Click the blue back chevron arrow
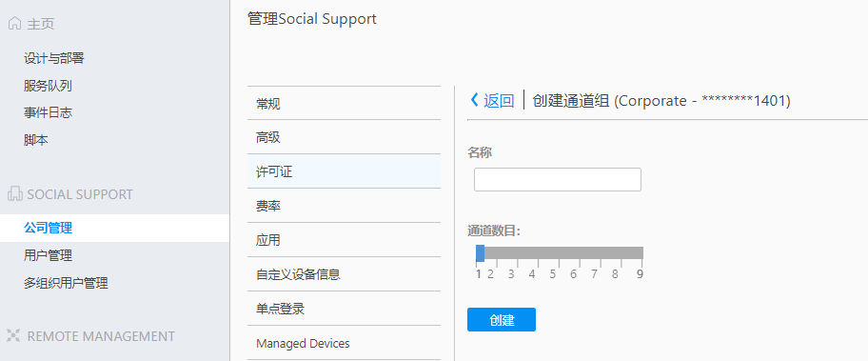 pyautogui.click(x=474, y=100)
